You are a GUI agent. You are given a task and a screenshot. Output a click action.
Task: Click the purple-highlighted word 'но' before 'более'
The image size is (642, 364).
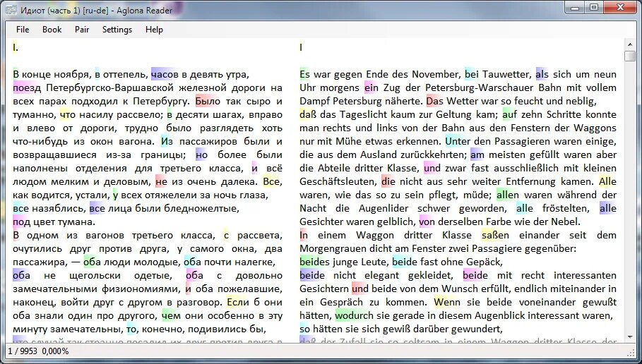[201, 155]
